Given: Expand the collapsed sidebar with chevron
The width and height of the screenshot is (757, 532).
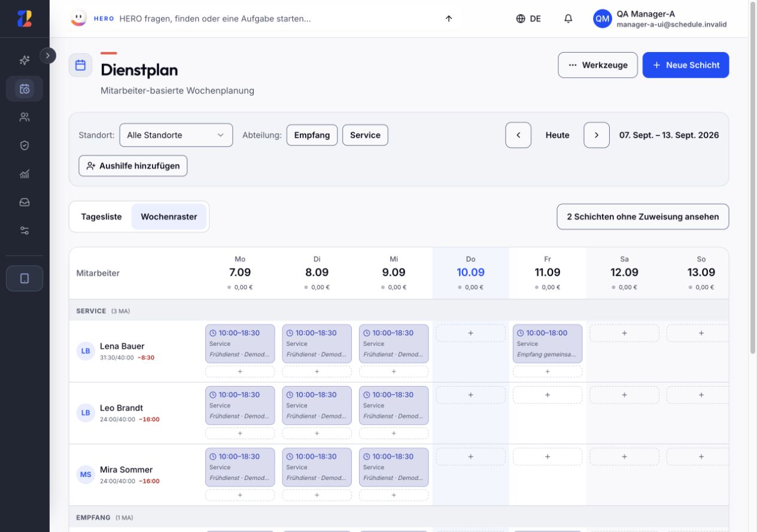Looking at the screenshot, I should point(48,55).
